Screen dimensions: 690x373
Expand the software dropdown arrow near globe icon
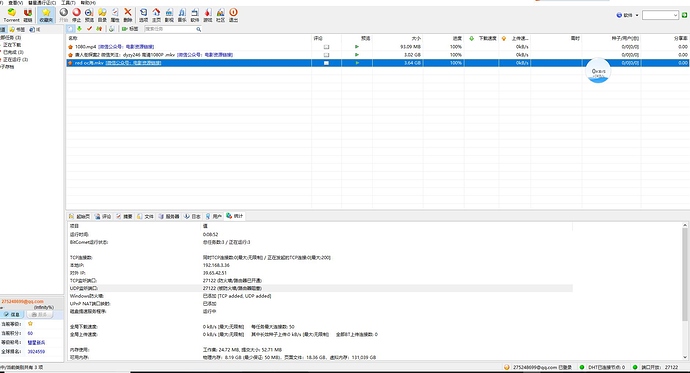pyautogui.click(x=637, y=15)
